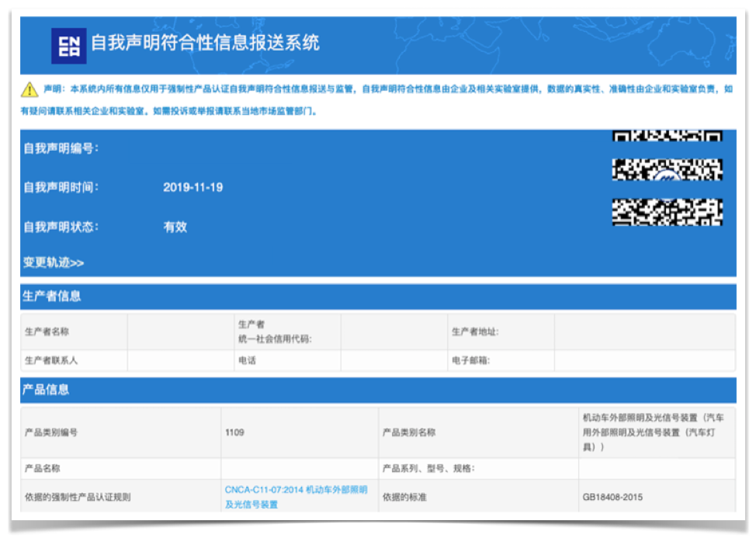Select the declaration date 2019-11-19
Viewport: 756px width, 538px height.
point(192,188)
